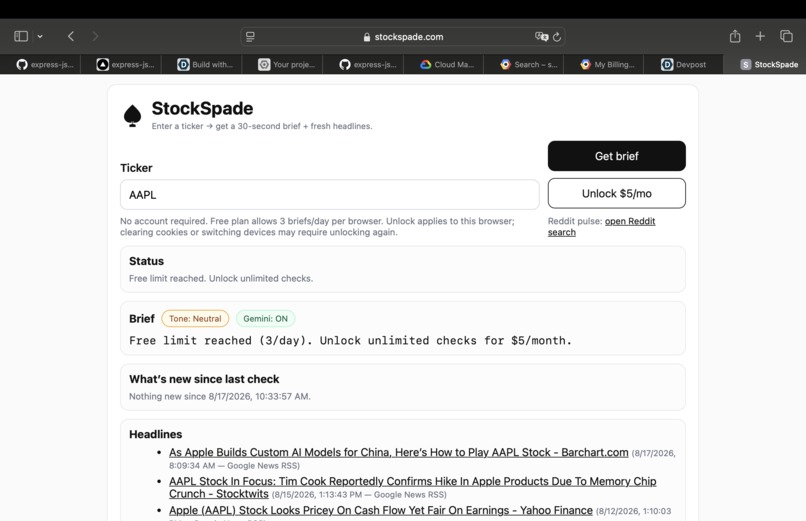
Task: Go back with the browser back arrow
Action: click(71, 36)
